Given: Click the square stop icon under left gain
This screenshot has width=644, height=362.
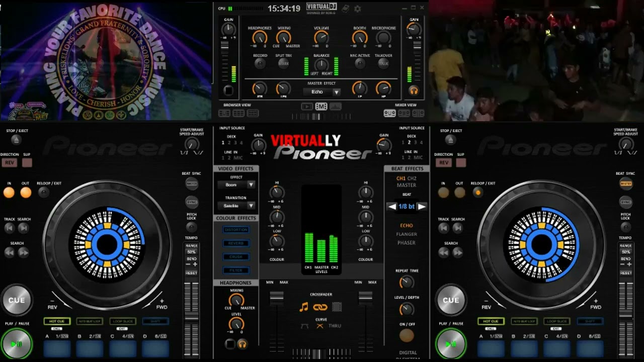Looking at the screenshot, I should point(228,91).
